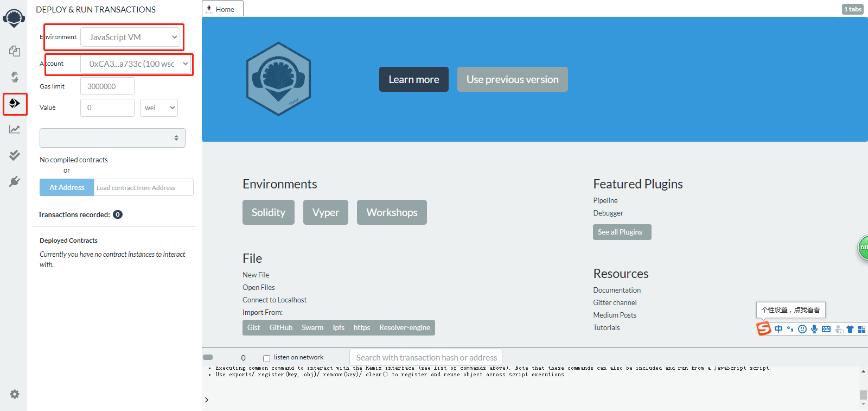The height and width of the screenshot is (411, 868).
Task: Import from Ipfs button
Action: pos(339,327)
